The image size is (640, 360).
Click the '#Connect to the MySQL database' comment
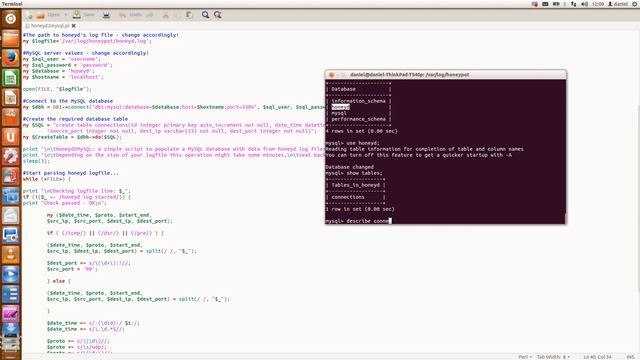pyautogui.click(x=68, y=101)
